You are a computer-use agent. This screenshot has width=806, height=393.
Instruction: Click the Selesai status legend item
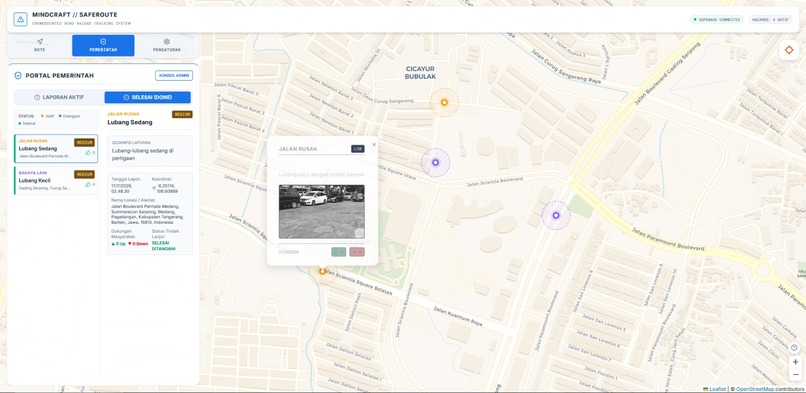coord(27,123)
